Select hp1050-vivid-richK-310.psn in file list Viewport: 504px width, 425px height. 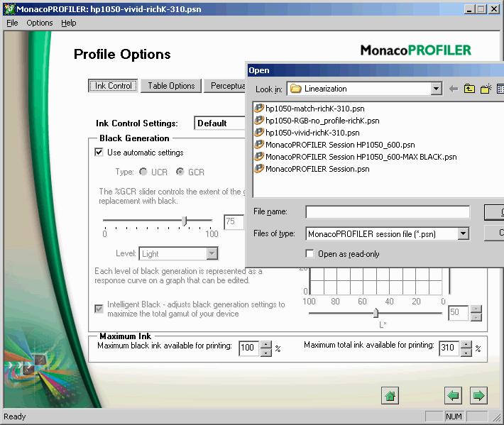pyautogui.click(x=312, y=133)
